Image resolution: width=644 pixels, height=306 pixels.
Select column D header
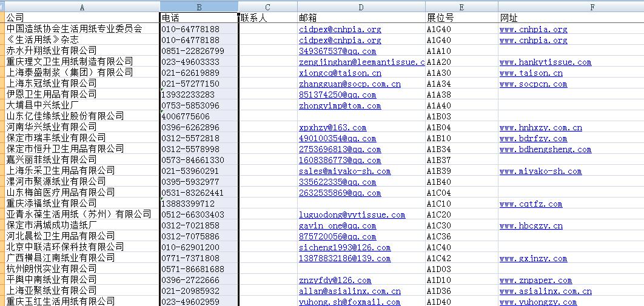[361, 7]
